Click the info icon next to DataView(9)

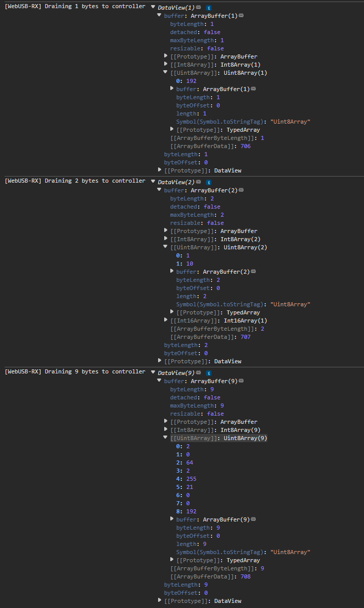pos(208,373)
